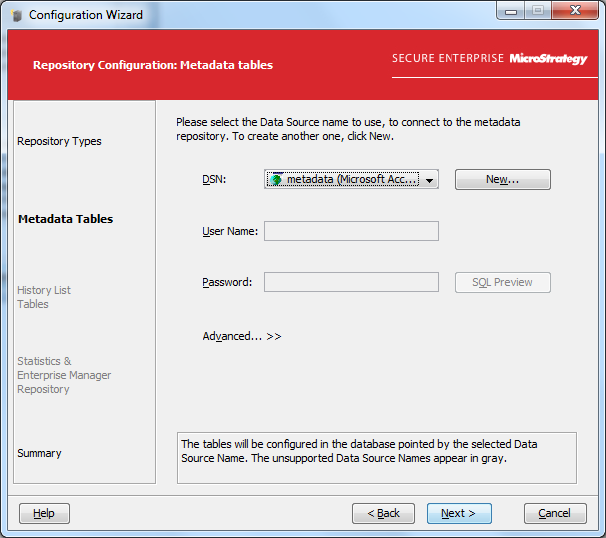Open the DSN dropdown arrow

(429, 180)
